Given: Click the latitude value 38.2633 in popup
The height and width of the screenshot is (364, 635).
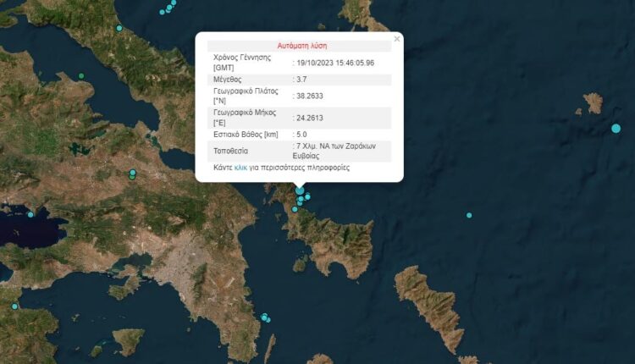Looking at the screenshot, I should (x=310, y=97).
